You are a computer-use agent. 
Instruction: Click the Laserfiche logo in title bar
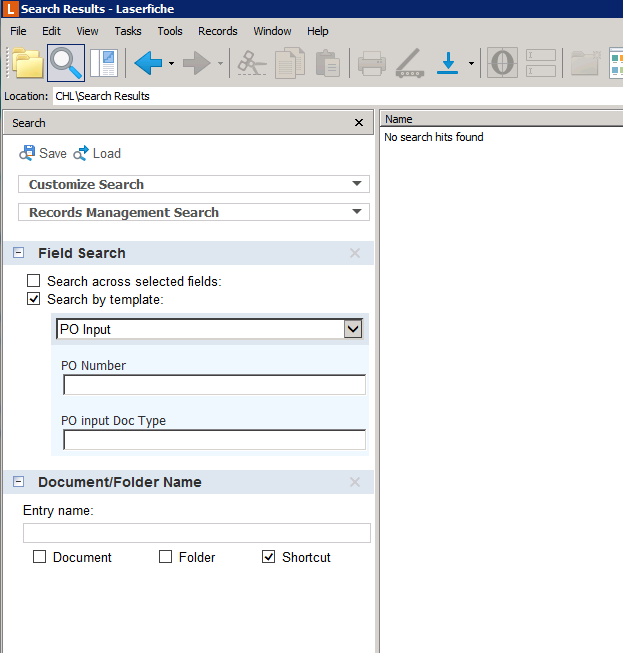[10, 9]
